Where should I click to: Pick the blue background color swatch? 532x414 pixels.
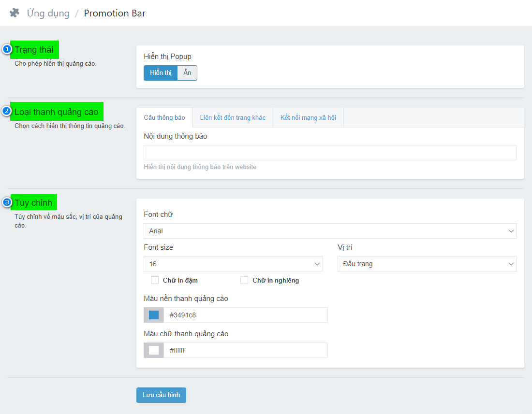coord(154,315)
